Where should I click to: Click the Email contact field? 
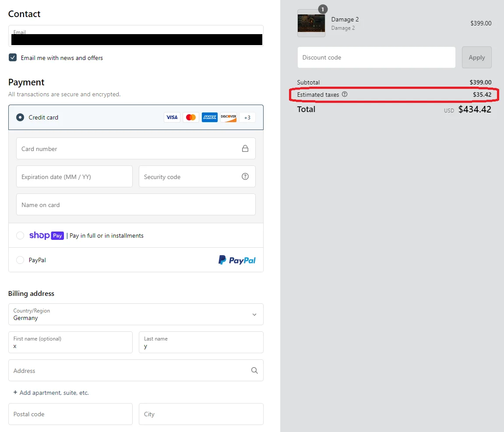(x=136, y=36)
